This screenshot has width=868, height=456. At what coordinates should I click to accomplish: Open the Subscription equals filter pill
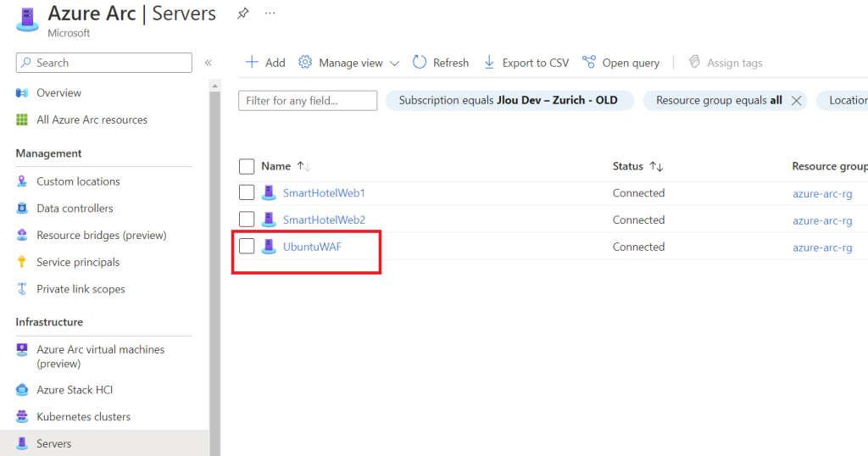[x=509, y=100]
